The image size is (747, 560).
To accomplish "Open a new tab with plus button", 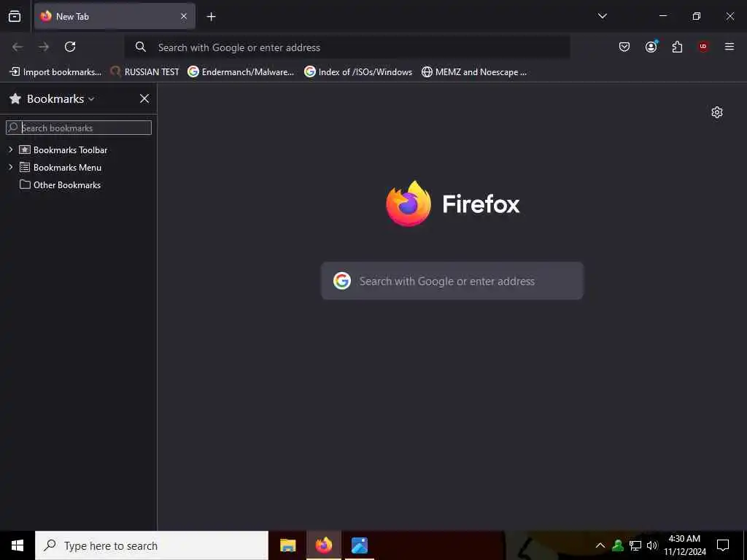I will 211,17.
